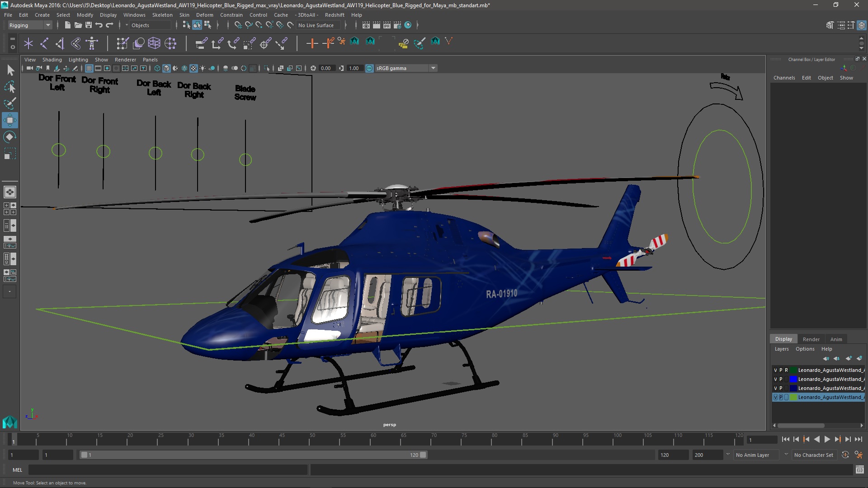Toggle P playback of second layer
The width and height of the screenshot is (868, 488).
781,379
